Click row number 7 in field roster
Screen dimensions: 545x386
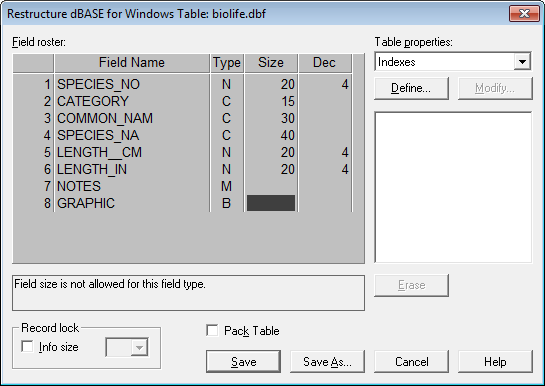47,186
